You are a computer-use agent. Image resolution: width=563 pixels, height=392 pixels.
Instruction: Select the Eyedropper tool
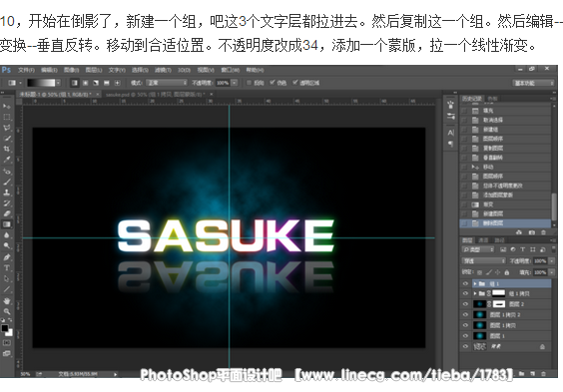[6, 160]
